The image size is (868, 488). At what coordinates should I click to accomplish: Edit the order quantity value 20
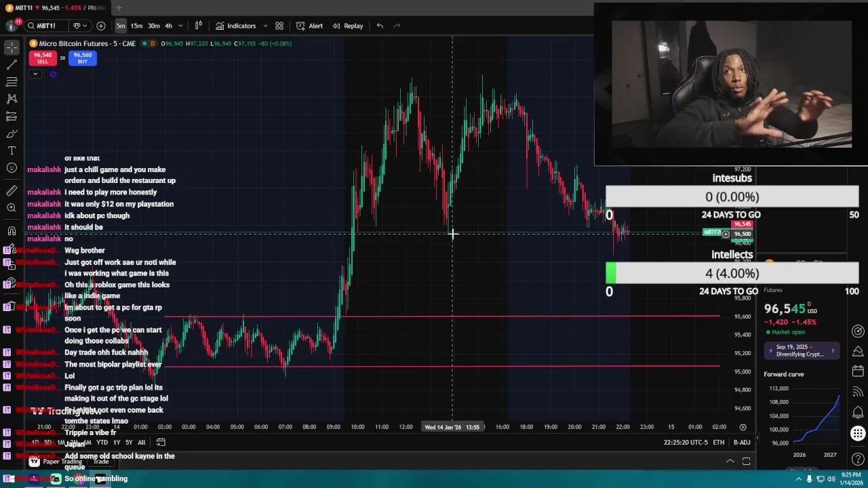click(62, 58)
